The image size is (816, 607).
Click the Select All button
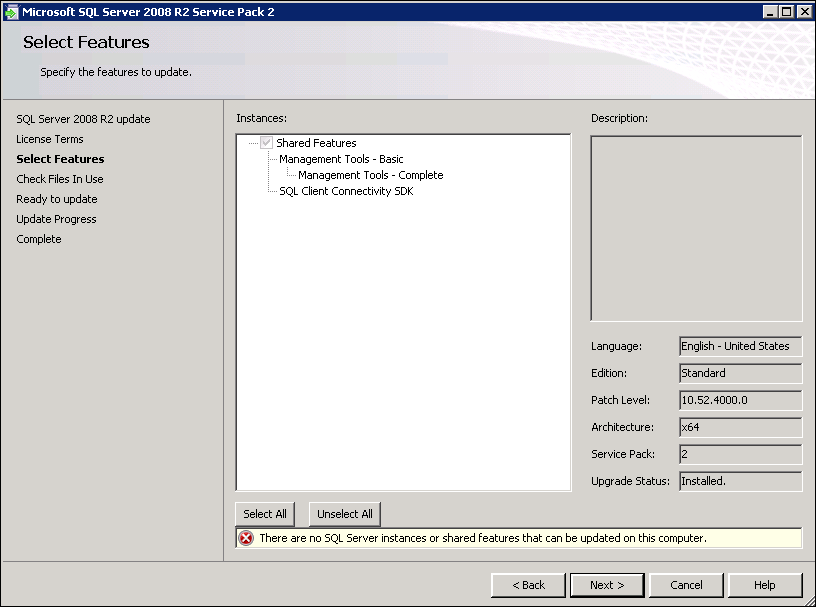[265, 514]
